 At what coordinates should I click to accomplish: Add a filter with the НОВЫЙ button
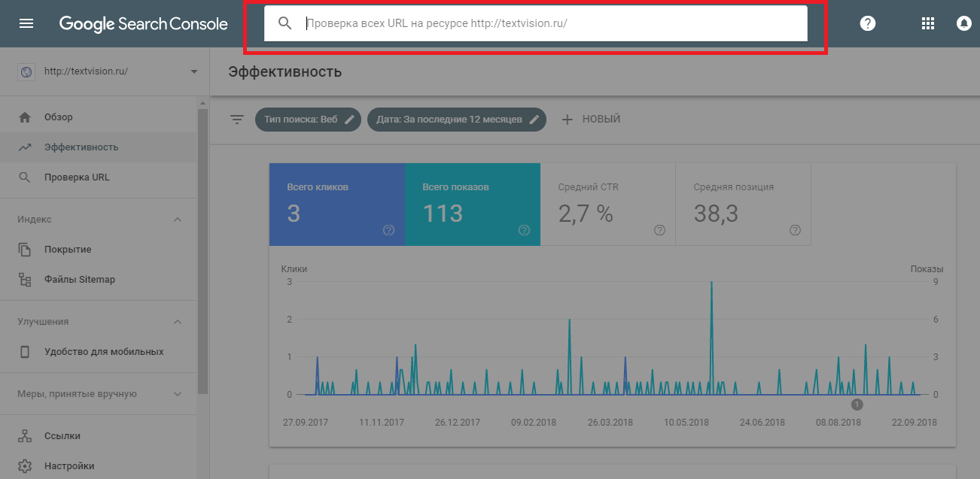pos(592,118)
